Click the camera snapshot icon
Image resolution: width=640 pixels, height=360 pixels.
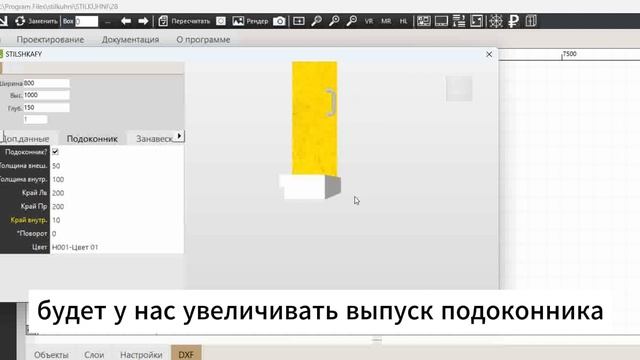(279, 21)
